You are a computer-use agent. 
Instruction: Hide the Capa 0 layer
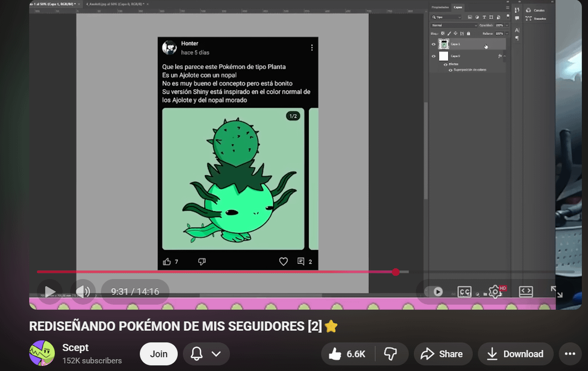coord(433,56)
